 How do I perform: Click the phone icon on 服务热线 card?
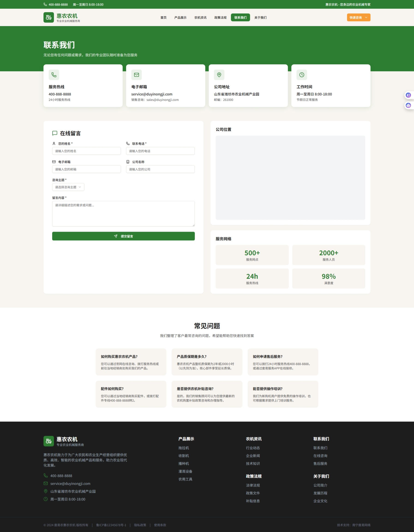click(54, 75)
